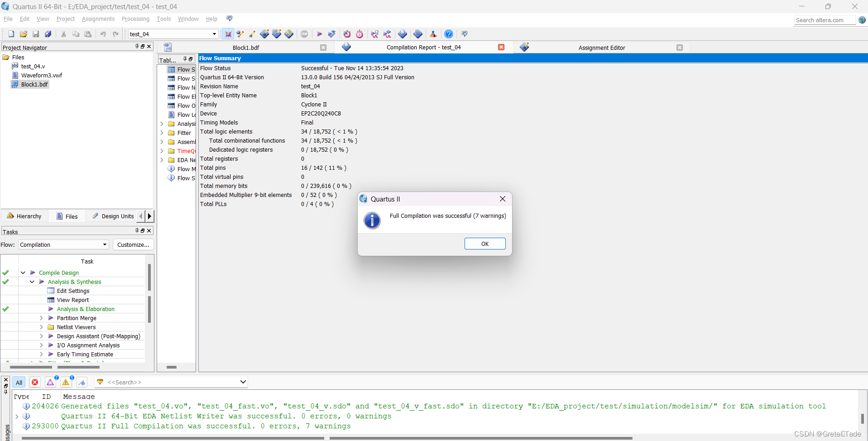
Task: Save the current file with the floppy icon
Action: coord(36,34)
